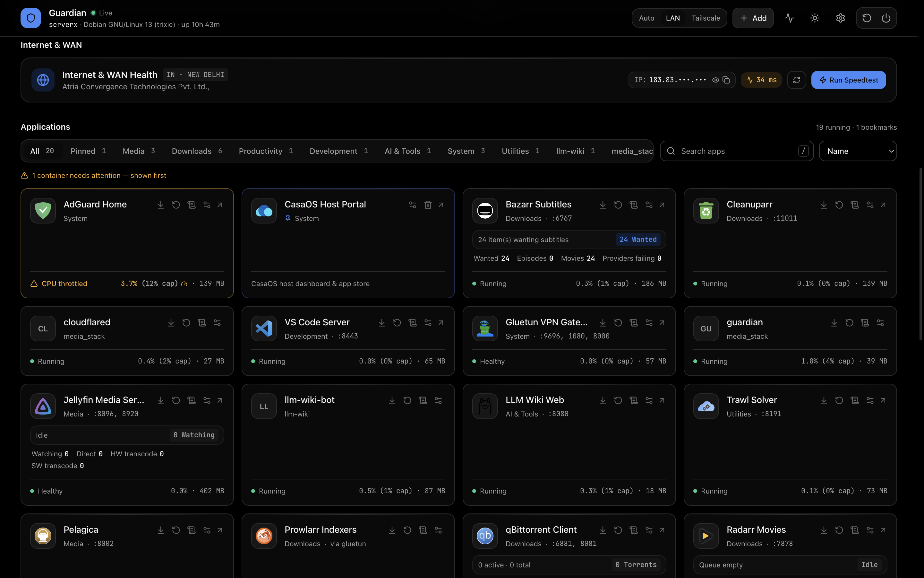924x578 pixels.
Task: Open AdGuard Home in a new tab
Action: 220,205
